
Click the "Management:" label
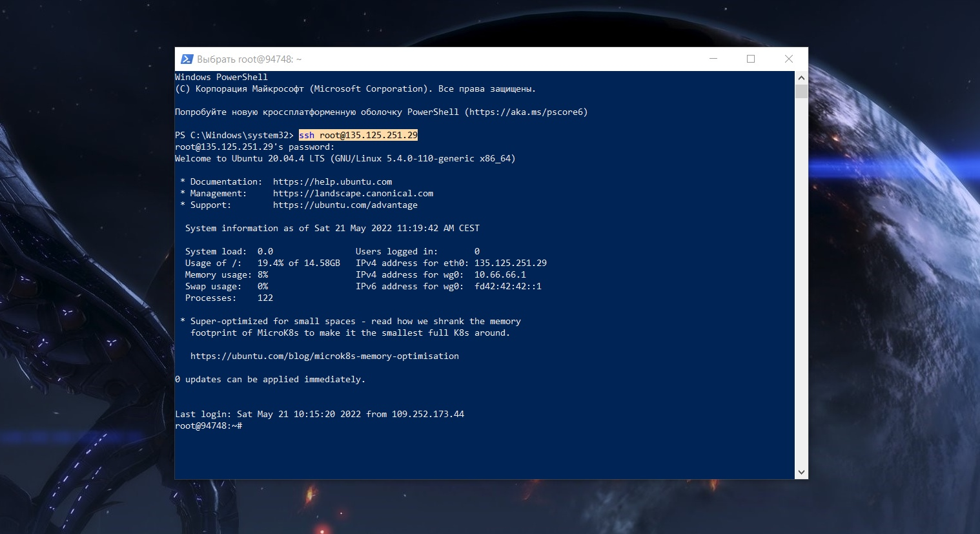pyautogui.click(x=219, y=193)
